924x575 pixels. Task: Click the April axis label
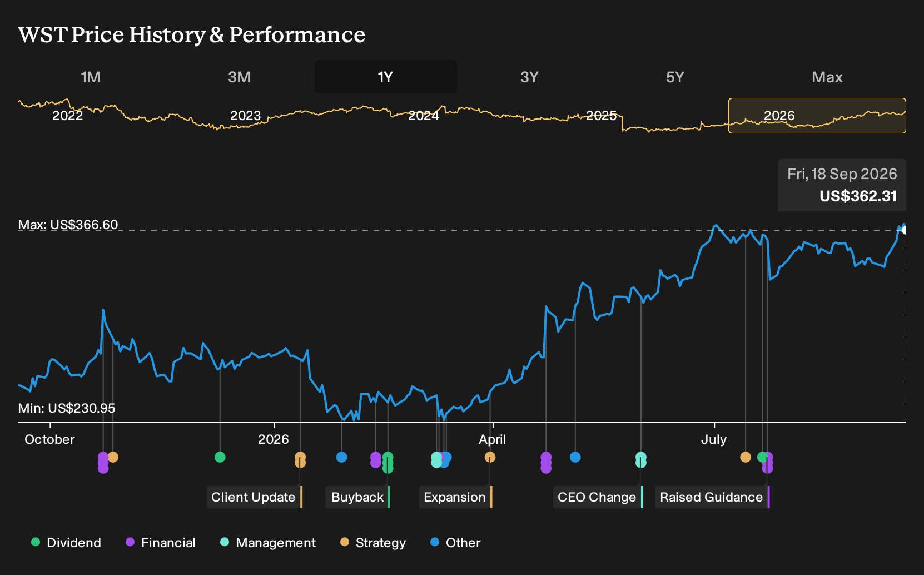pyautogui.click(x=493, y=439)
